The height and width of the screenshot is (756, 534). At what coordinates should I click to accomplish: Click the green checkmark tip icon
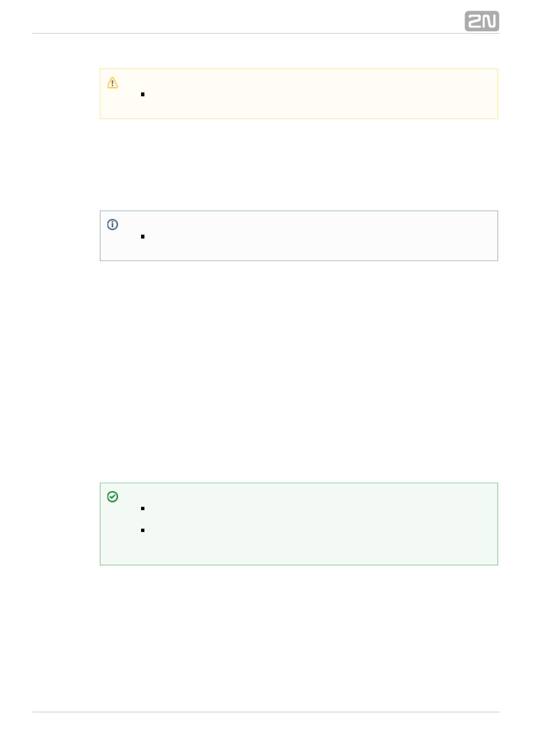113,497
